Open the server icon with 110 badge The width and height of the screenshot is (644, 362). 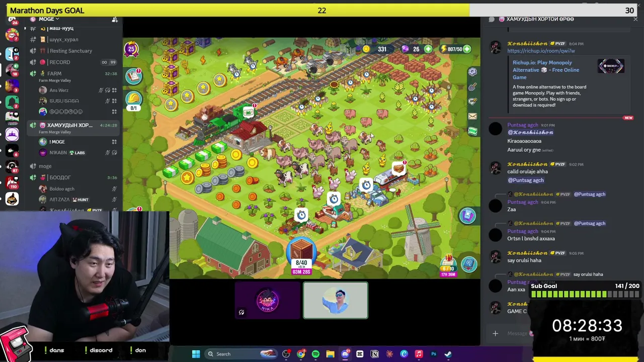coord(12,183)
